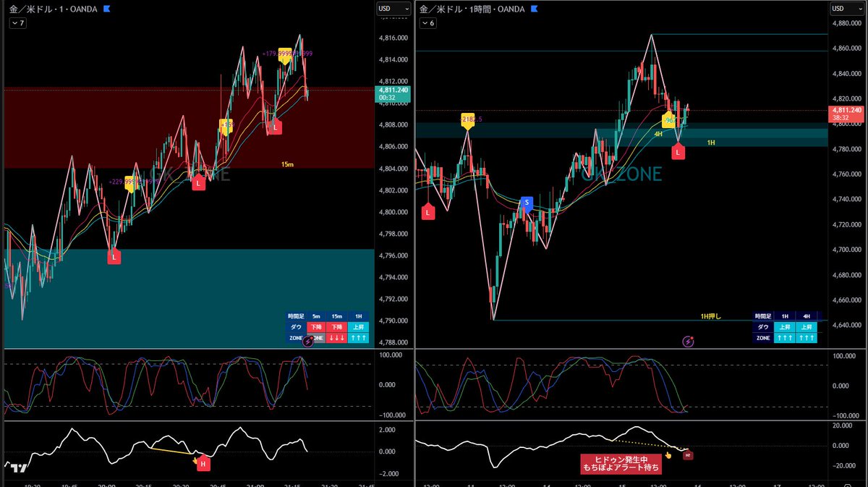
Task: Click small red HI marker in the 1時間 bottom oscillator pane
Action: tap(688, 454)
